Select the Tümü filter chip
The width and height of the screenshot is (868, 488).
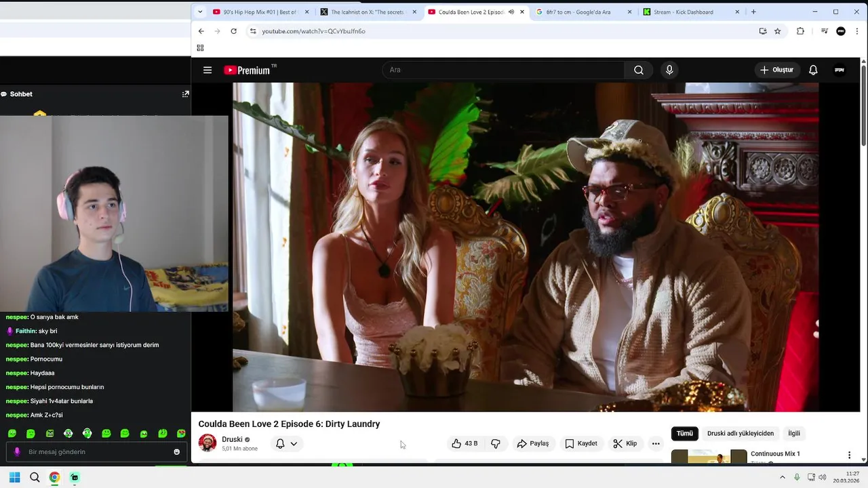pos(685,434)
